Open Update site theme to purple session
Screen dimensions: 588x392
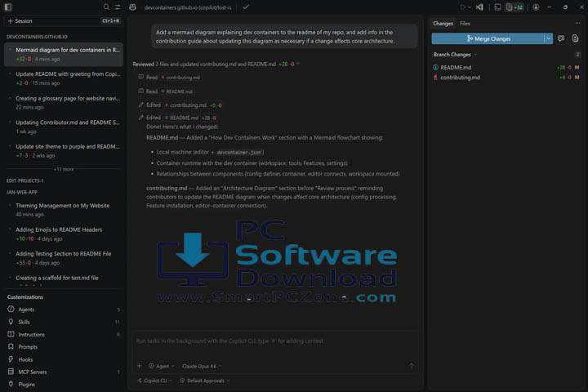(64, 151)
